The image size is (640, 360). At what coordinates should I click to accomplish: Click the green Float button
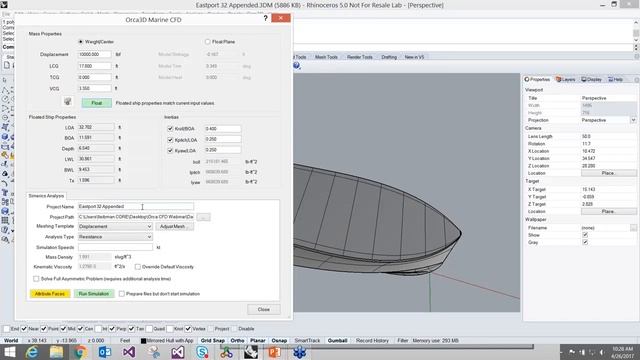click(x=97, y=103)
